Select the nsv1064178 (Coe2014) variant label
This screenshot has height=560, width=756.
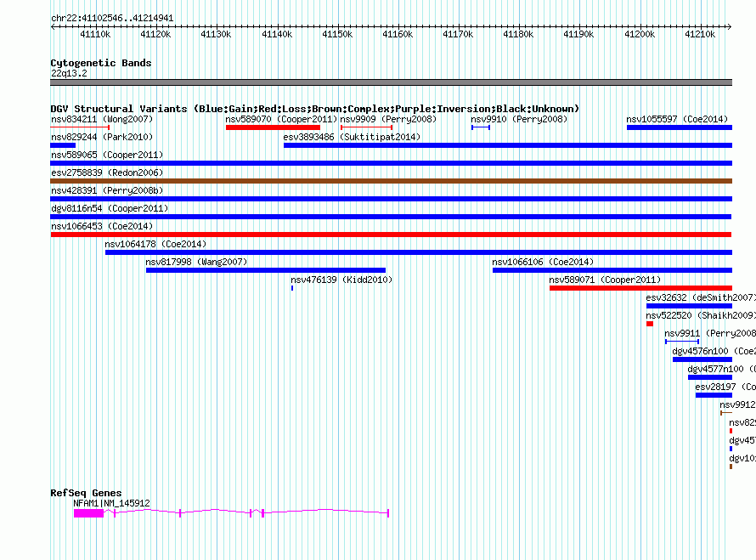click(x=155, y=244)
